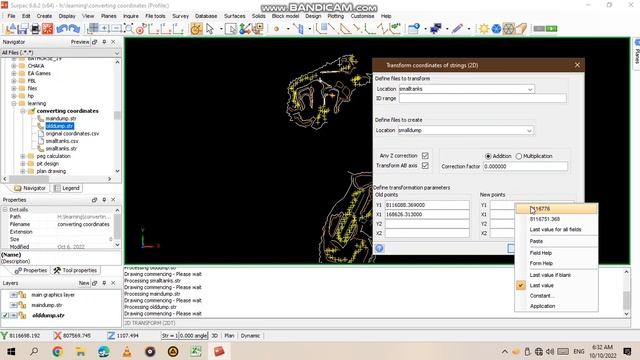Toggle the Any Z correction checkbox
640x360 pixels.
pos(425,156)
